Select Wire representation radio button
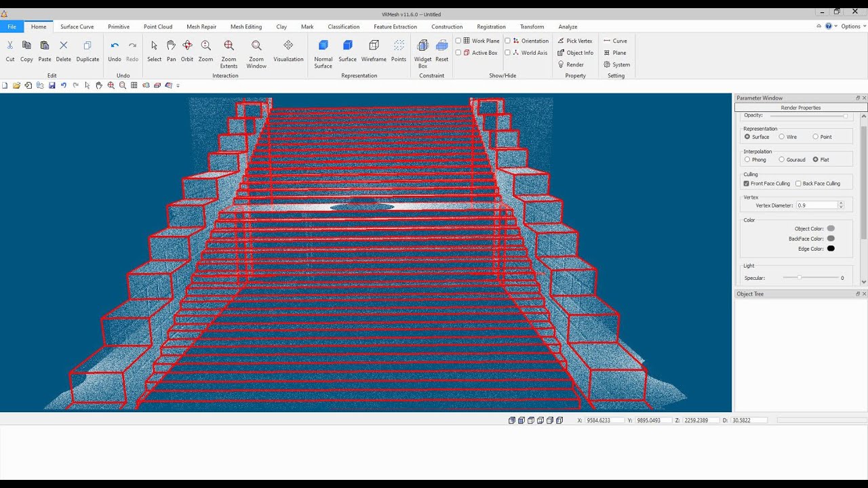 click(x=782, y=137)
